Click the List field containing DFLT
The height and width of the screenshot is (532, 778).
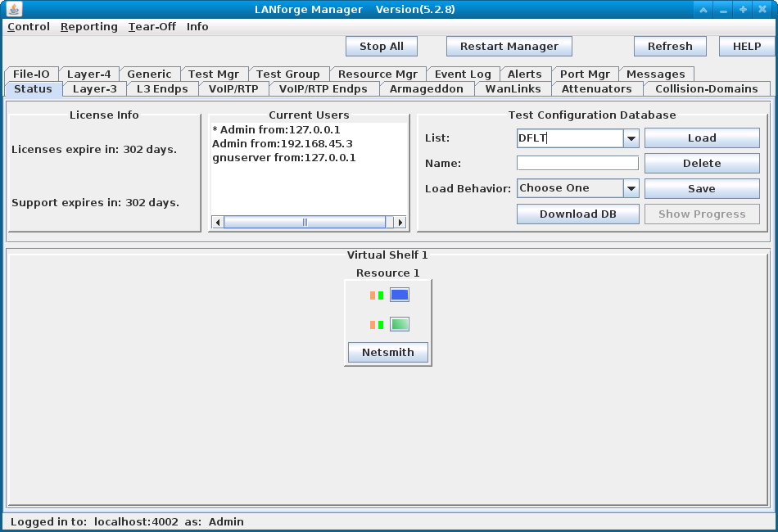pyautogui.click(x=570, y=138)
